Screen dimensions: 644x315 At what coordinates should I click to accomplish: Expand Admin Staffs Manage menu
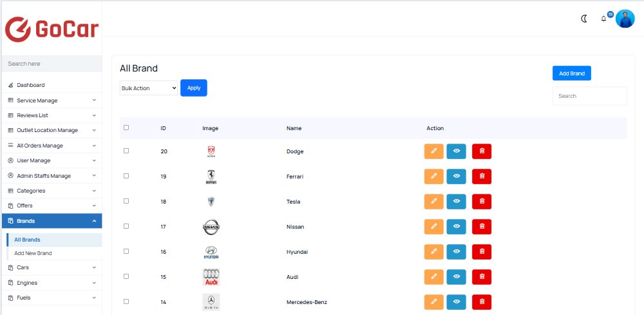52,176
